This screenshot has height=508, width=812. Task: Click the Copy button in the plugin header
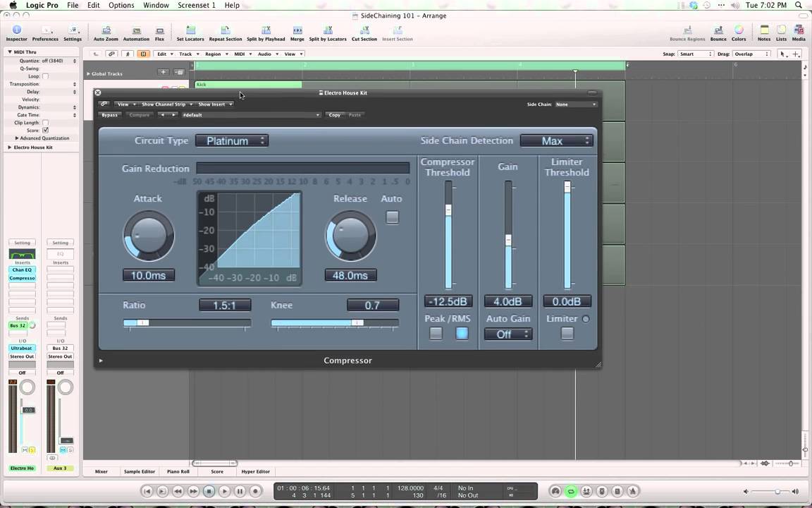tap(335, 115)
